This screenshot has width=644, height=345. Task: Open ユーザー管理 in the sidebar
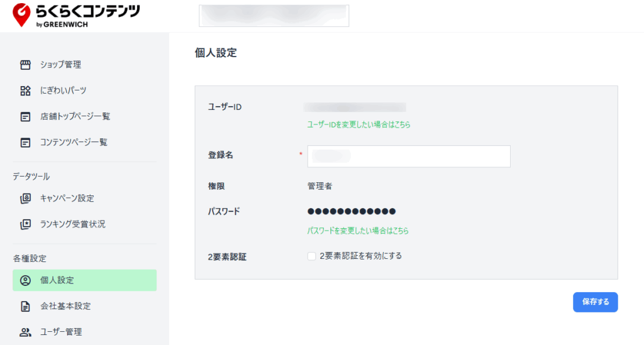[x=61, y=332]
